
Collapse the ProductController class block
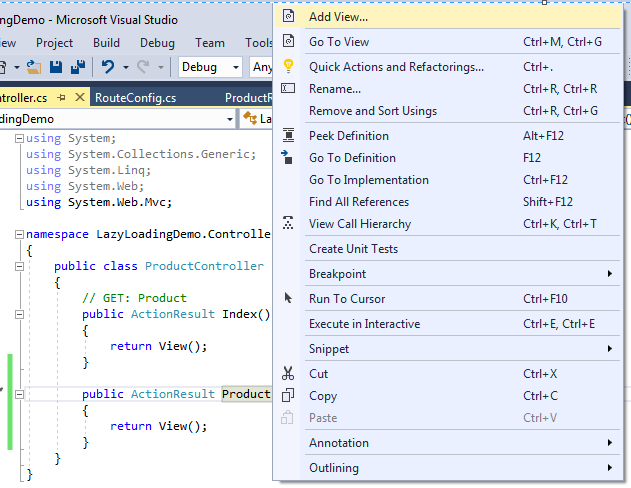pos(19,266)
